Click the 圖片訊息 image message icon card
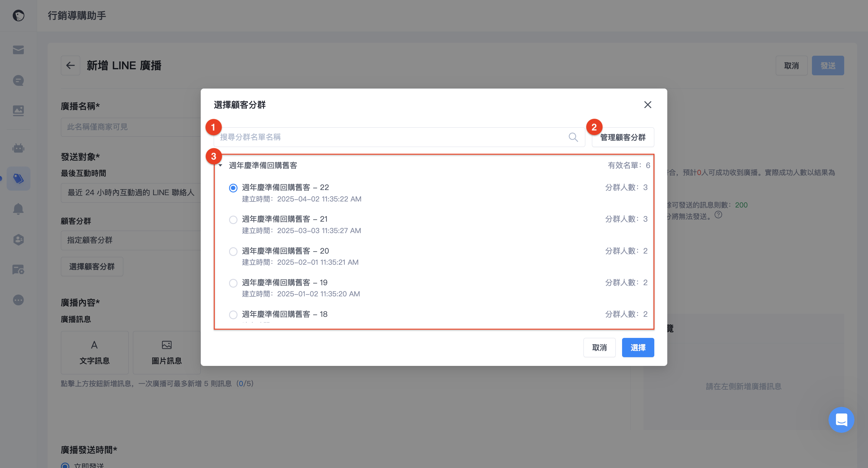Screen dimensions: 868x468 [x=167, y=353]
